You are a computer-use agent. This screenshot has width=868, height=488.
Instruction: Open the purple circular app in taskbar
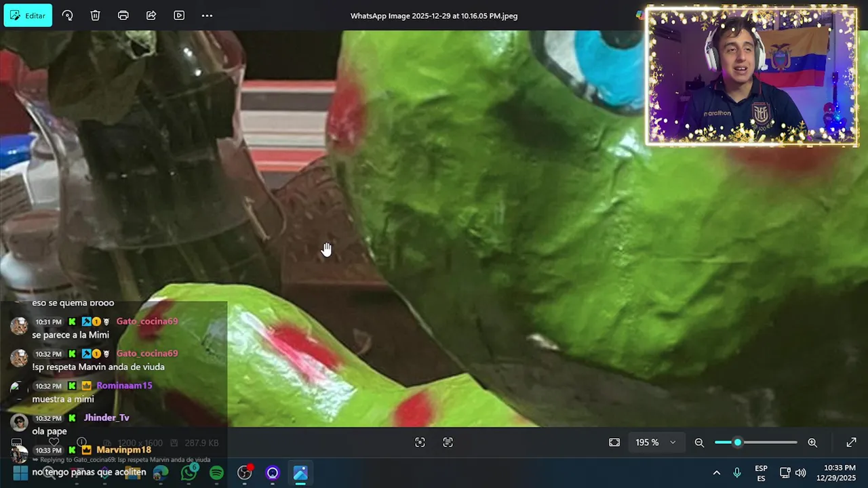[273, 473]
